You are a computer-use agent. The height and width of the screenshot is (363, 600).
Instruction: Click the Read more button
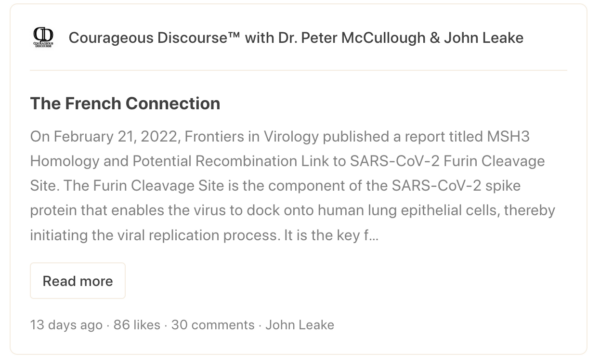78,281
